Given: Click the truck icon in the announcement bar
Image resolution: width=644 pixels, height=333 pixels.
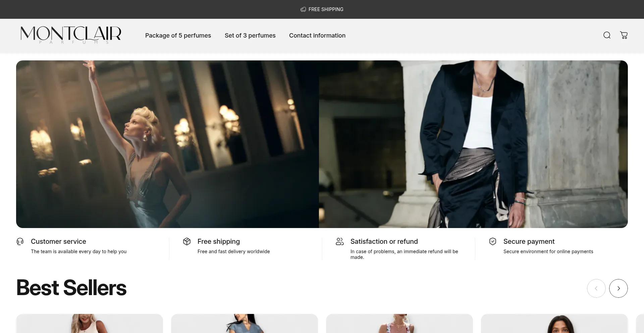Looking at the screenshot, I should coord(303,9).
